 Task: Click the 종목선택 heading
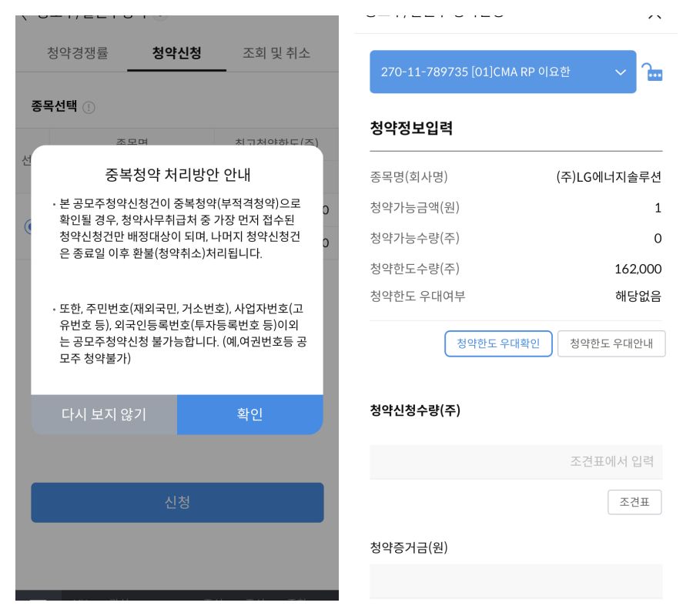[54, 106]
